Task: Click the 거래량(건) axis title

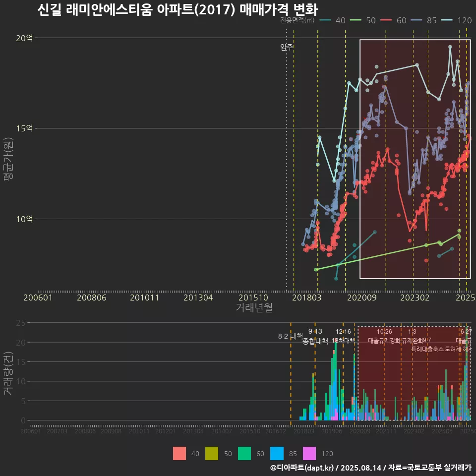Action: tap(8, 373)
